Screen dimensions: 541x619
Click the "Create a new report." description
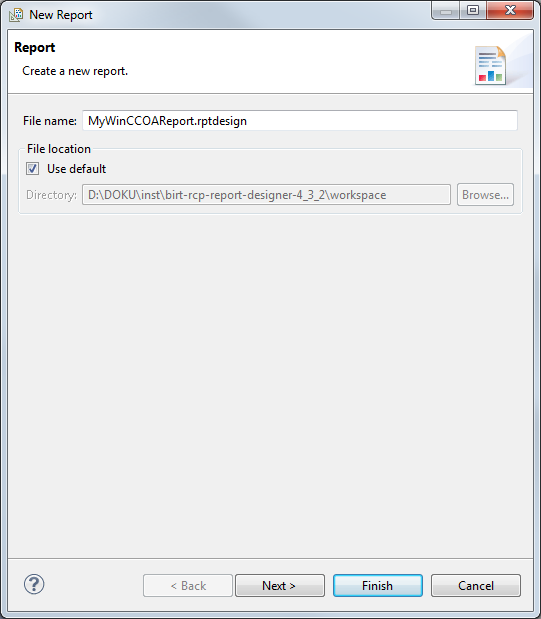pos(75,71)
